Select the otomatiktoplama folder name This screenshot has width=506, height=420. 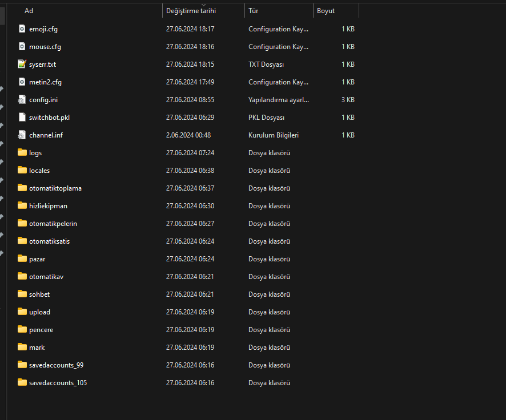point(55,188)
